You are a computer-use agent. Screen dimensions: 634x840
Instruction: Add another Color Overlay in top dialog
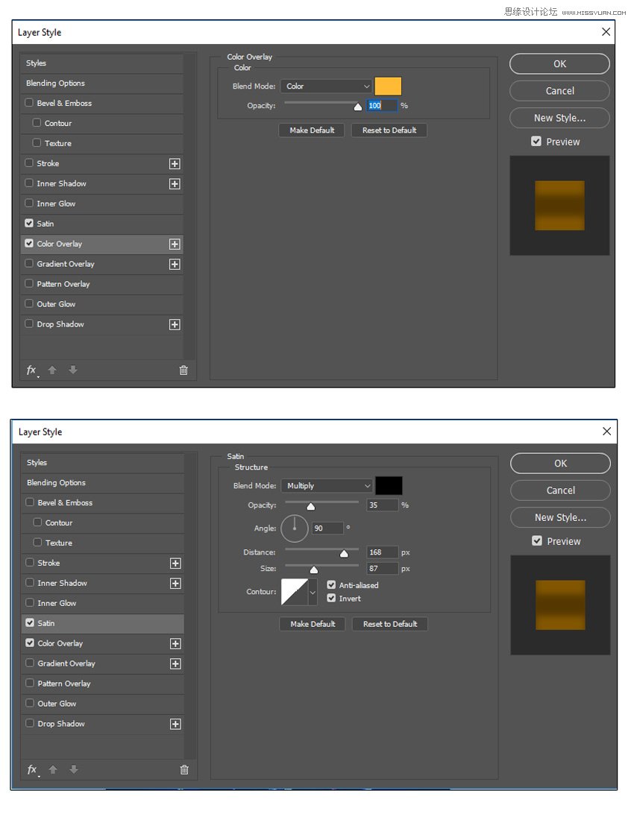coord(175,244)
